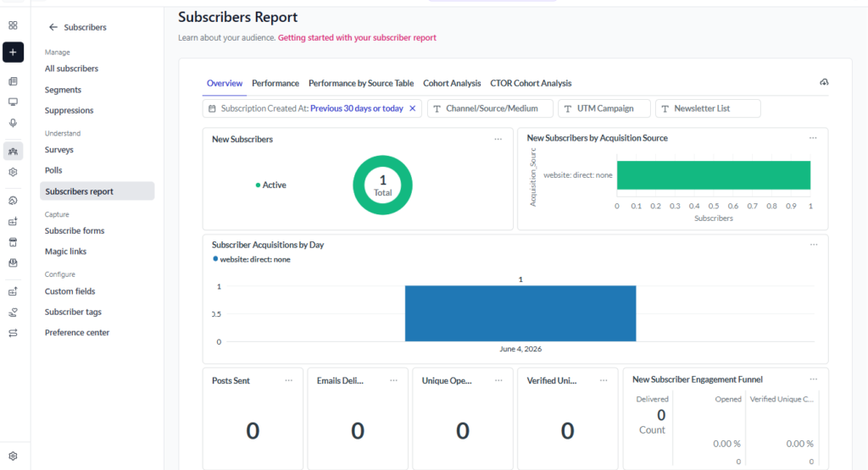Click the Subscribers Report page heading
The height and width of the screenshot is (470, 868).
[237, 17]
